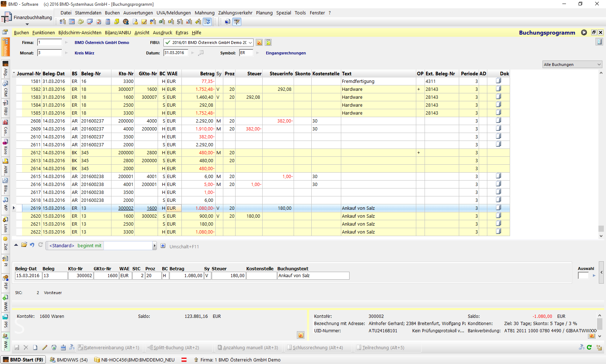
Task: Expand the Alle Buchungen filter dropdown
Action: pyautogui.click(x=599, y=65)
